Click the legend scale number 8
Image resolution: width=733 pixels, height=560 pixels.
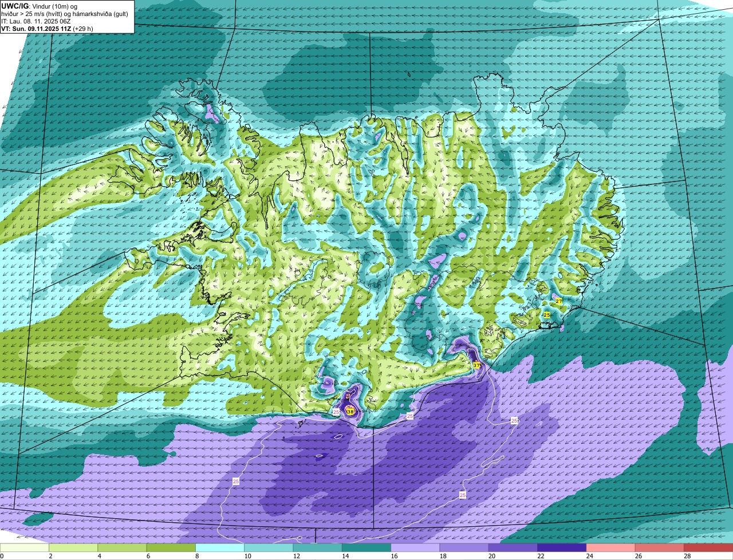(197, 556)
